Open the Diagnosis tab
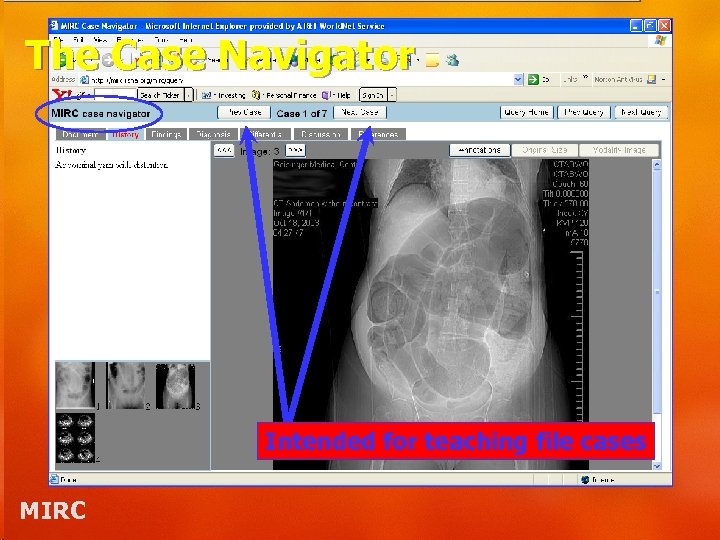This screenshot has width=720, height=540. click(213, 134)
